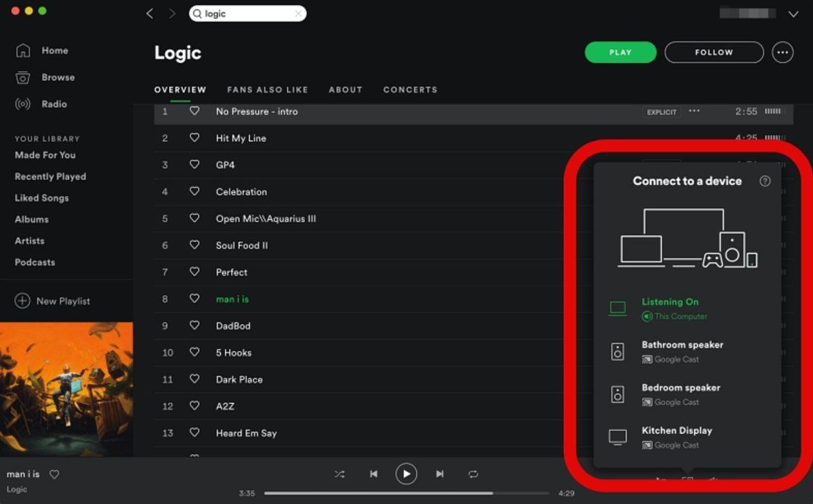Select the Home icon in the sidebar
This screenshot has height=504, width=813.
[x=24, y=50]
